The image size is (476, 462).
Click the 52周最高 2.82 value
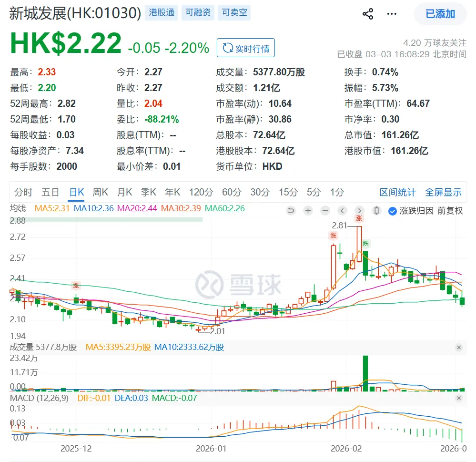tap(67, 103)
